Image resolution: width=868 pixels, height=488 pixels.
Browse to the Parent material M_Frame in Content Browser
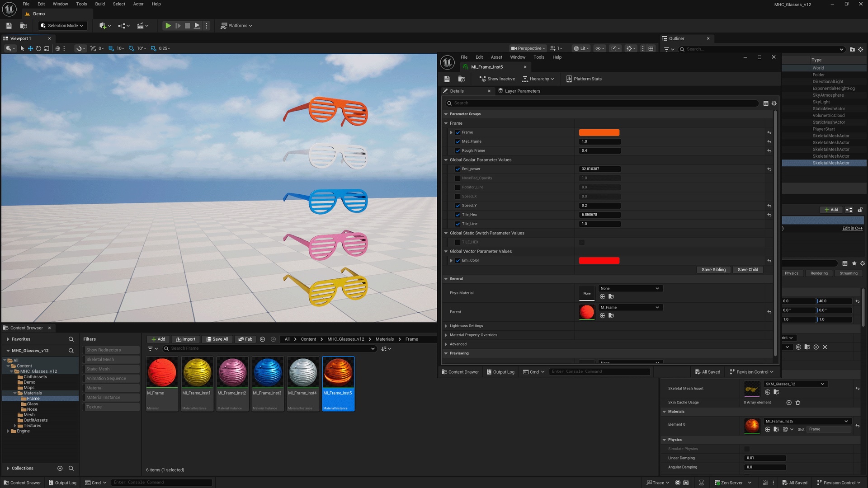pyautogui.click(x=611, y=315)
